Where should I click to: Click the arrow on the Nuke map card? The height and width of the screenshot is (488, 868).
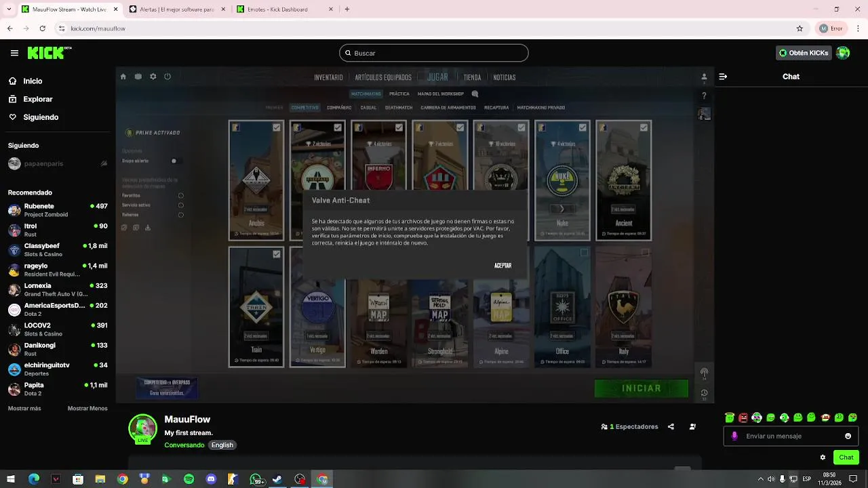561,209
